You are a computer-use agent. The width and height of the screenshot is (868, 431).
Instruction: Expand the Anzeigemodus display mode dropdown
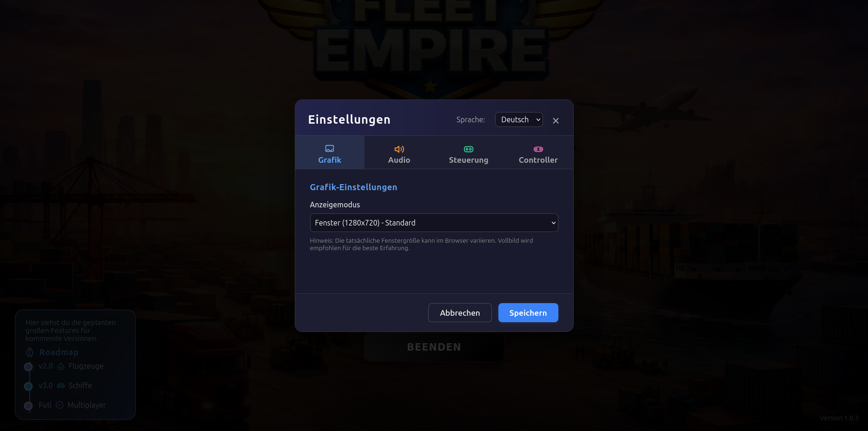click(x=434, y=223)
